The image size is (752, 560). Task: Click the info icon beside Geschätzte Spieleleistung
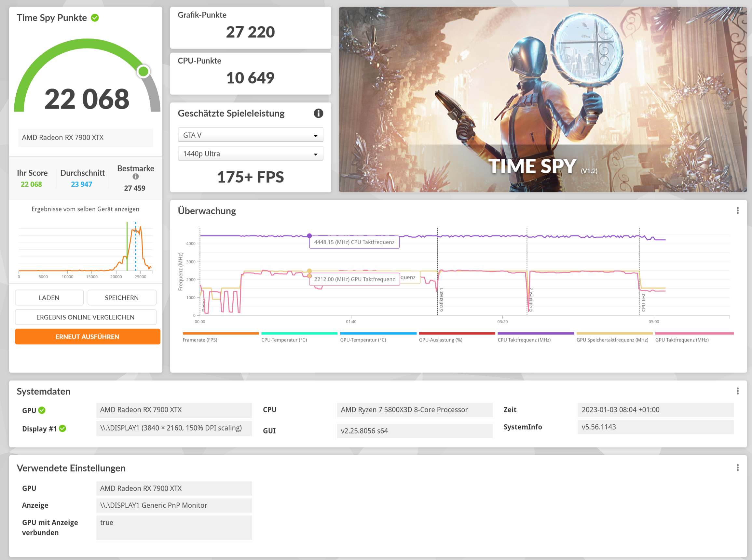tap(318, 113)
